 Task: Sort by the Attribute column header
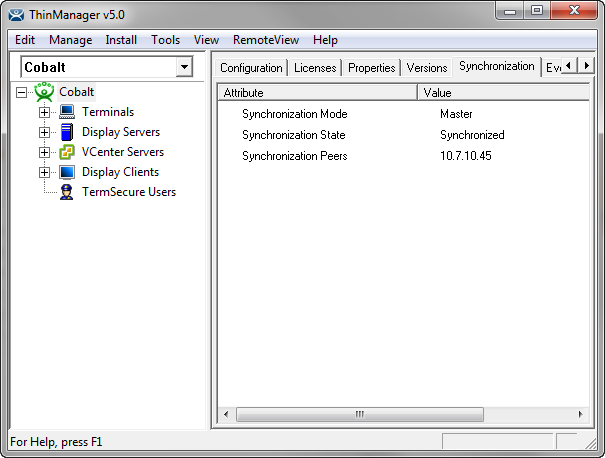[318, 93]
